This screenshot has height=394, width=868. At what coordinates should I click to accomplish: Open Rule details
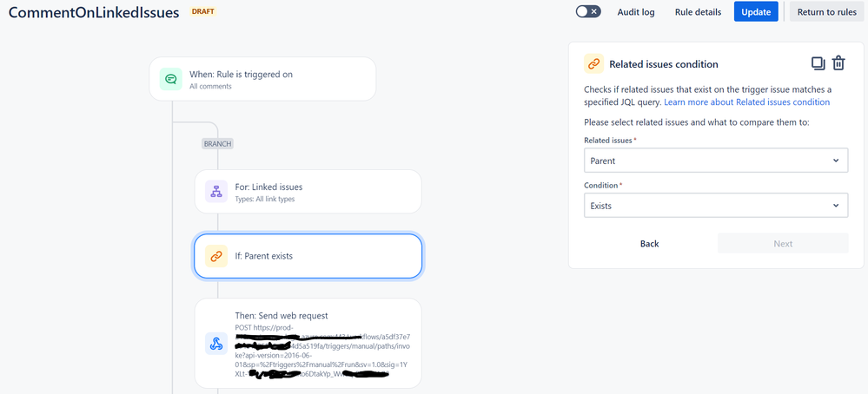point(698,12)
